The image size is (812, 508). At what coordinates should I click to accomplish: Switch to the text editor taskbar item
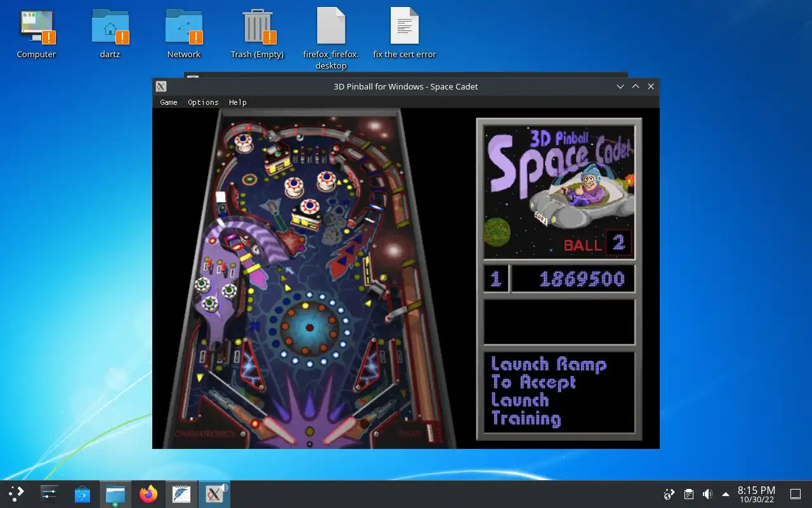(x=181, y=493)
